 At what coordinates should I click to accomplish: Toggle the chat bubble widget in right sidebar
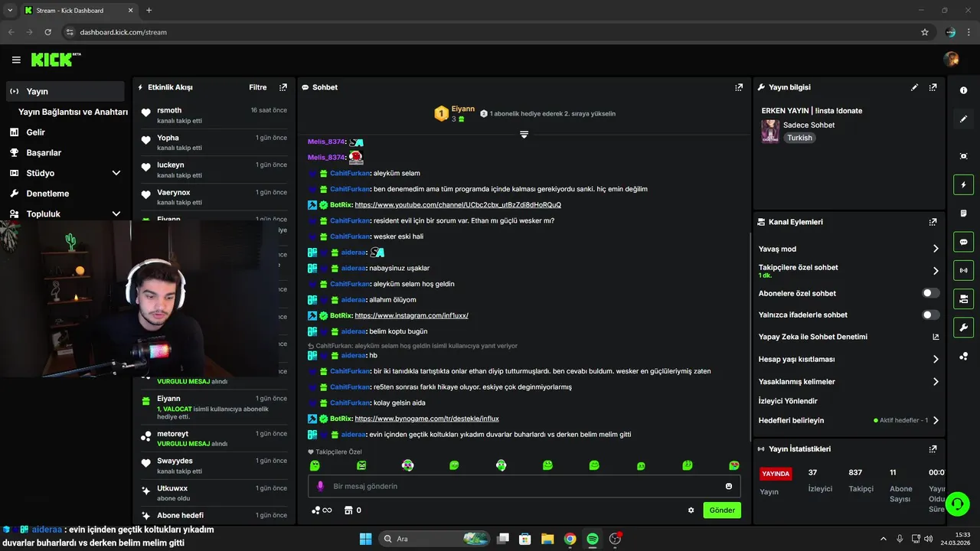(963, 242)
